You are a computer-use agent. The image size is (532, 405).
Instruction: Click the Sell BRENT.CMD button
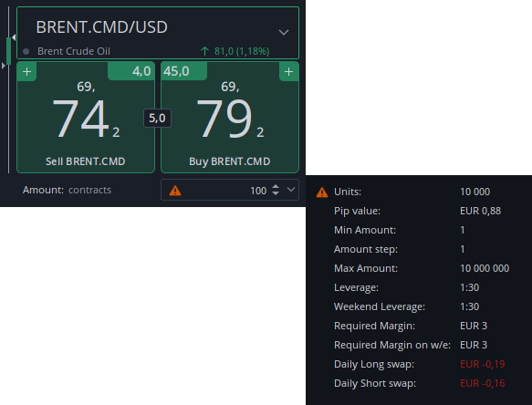pos(86,118)
